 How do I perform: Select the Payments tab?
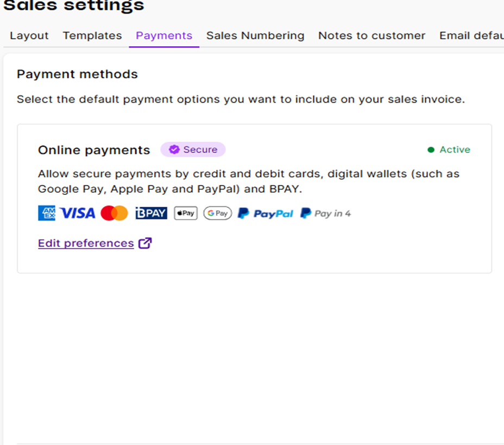tap(164, 36)
